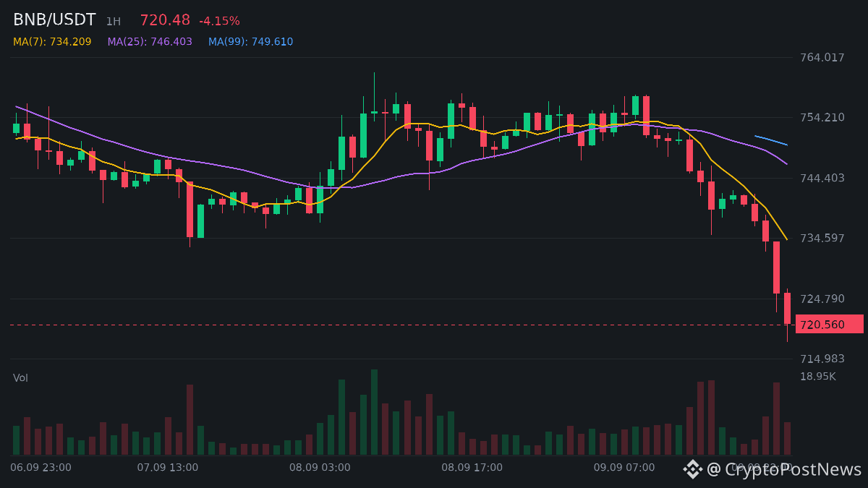This screenshot has width=868, height=488.
Task: Click the CryptoPostNews diamond logo icon
Action: [693, 469]
